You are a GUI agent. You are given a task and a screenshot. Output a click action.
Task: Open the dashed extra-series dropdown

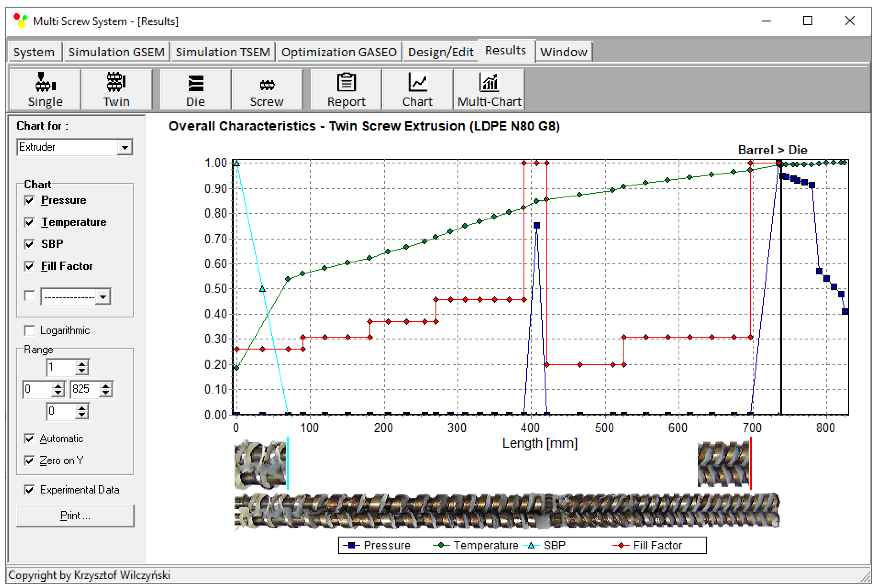point(103,297)
